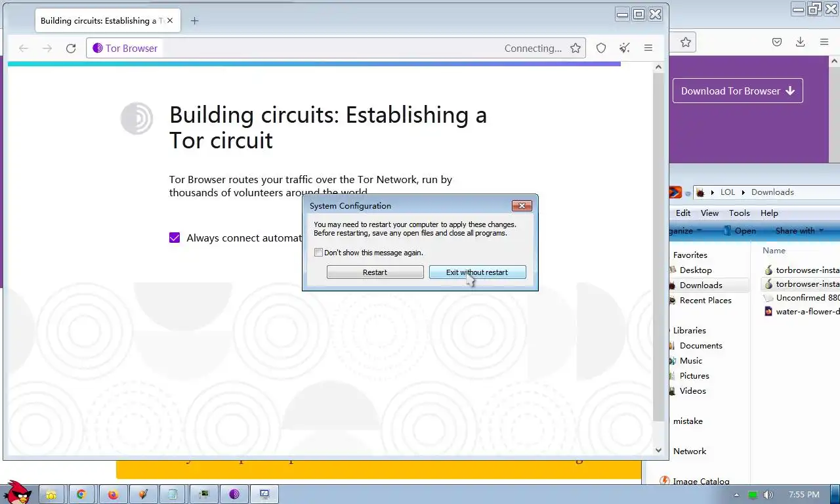Viewport: 840px width, 504px height.
Task: Open the Explorer View menu
Action: [x=709, y=213]
